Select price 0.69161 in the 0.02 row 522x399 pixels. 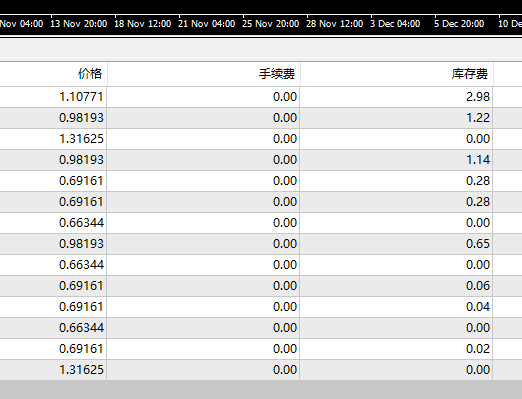coord(81,349)
